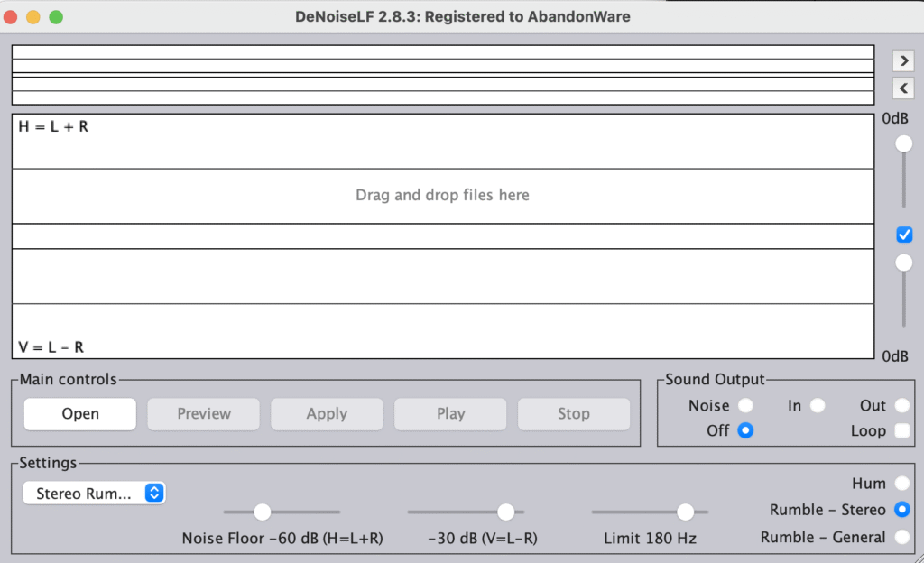This screenshot has height=563, width=924.
Task: Select the Noise sound output radio
Action: [x=745, y=405]
